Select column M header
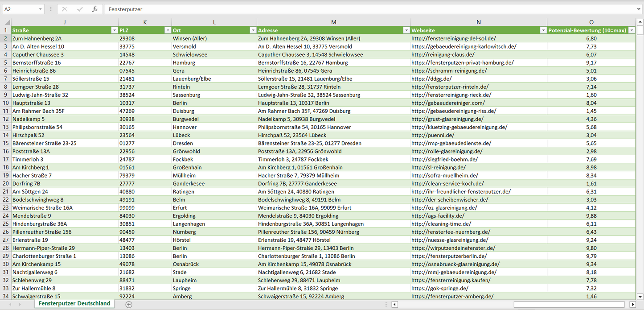The image size is (644, 310). pos(333,22)
